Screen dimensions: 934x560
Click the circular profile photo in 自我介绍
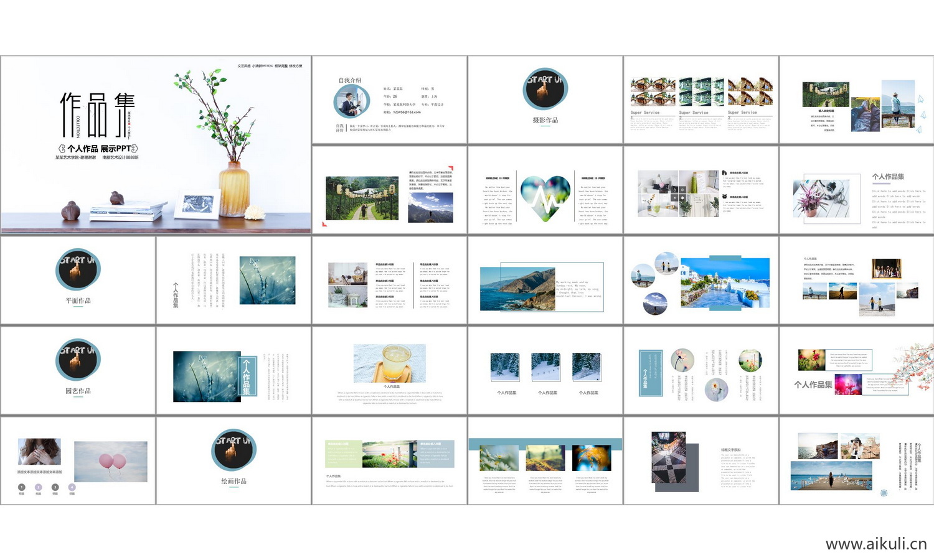pyautogui.click(x=352, y=102)
